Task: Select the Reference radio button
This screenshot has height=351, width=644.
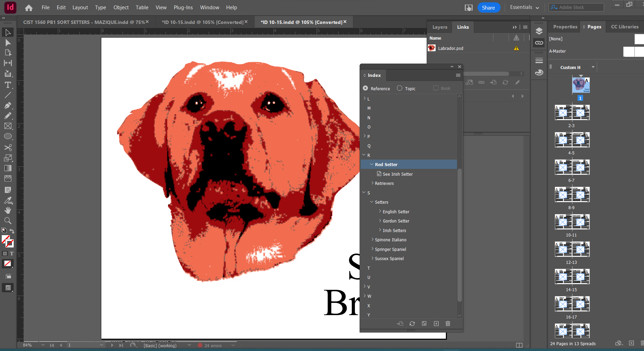Action: tap(365, 89)
